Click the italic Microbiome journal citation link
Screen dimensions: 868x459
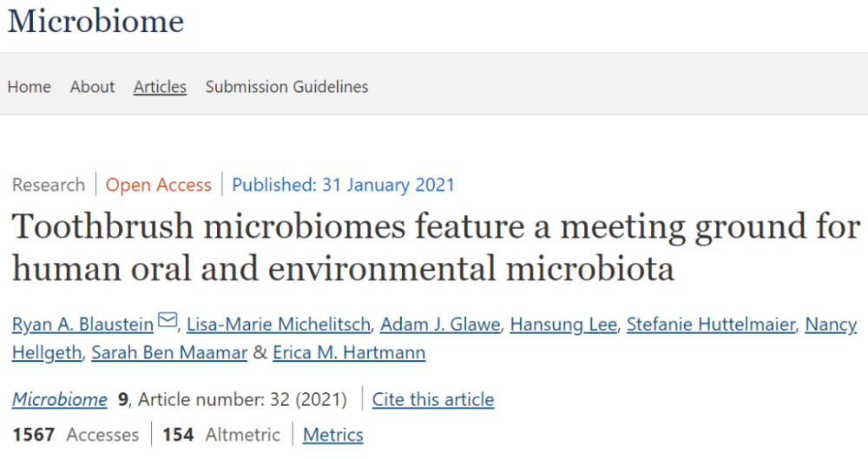(59, 400)
